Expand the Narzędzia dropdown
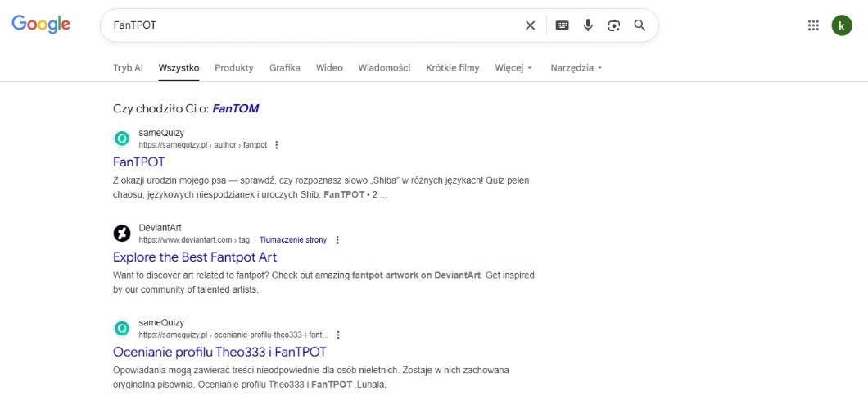This screenshot has width=868, height=396. [x=576, y=68]
